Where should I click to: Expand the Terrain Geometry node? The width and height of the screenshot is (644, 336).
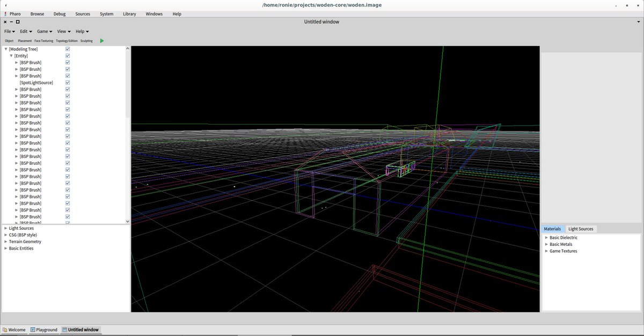point(5,242)
